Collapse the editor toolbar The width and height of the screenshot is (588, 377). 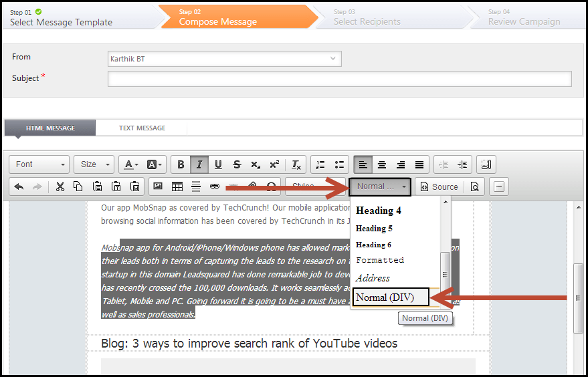[x=499, y=186]
